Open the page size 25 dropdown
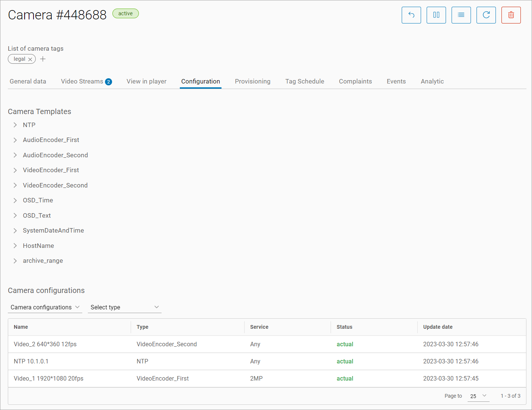 click(478, 396)
